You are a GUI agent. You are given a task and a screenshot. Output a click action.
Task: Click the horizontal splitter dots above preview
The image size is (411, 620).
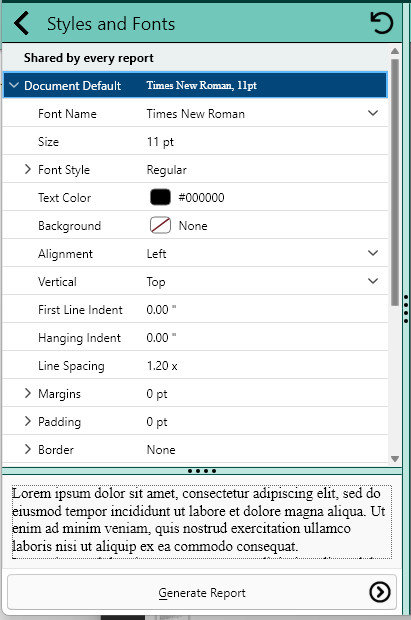pos(202,471)
